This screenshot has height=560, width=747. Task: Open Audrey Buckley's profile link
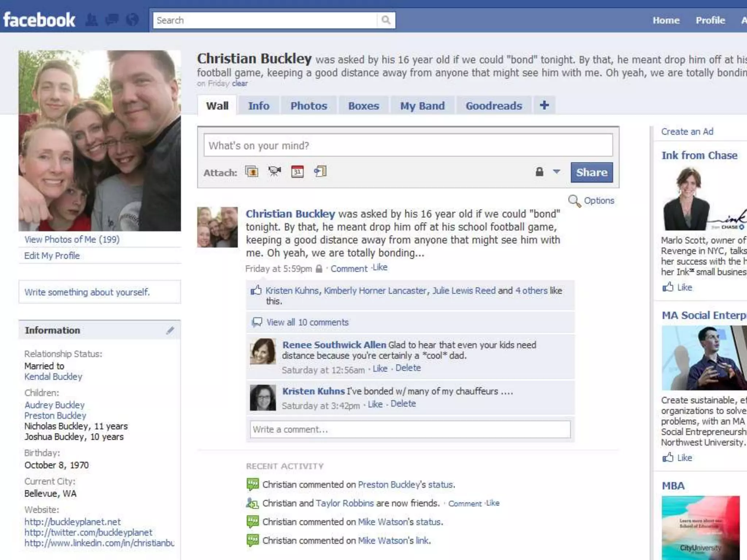(x=54, y=405)
